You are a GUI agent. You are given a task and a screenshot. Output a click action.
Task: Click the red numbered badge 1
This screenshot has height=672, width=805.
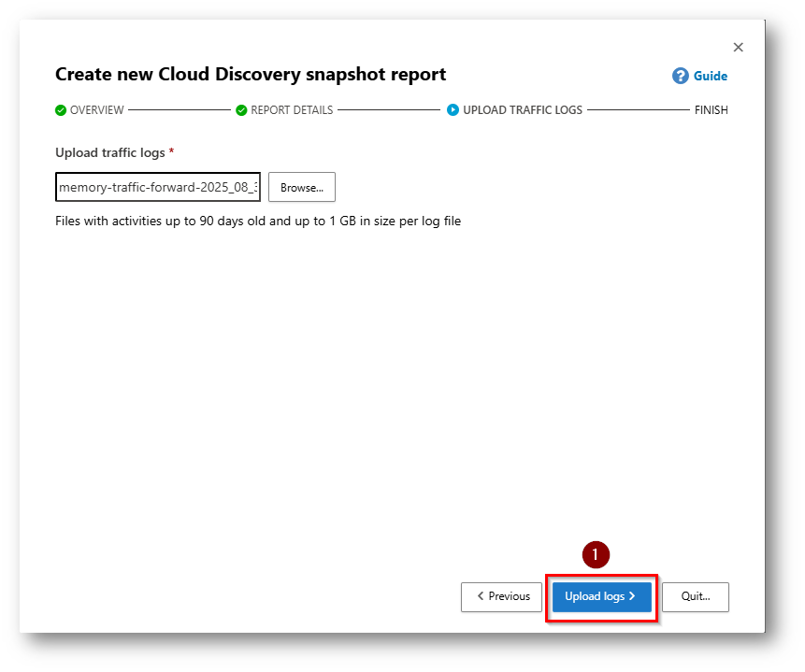tap(596, 554)
